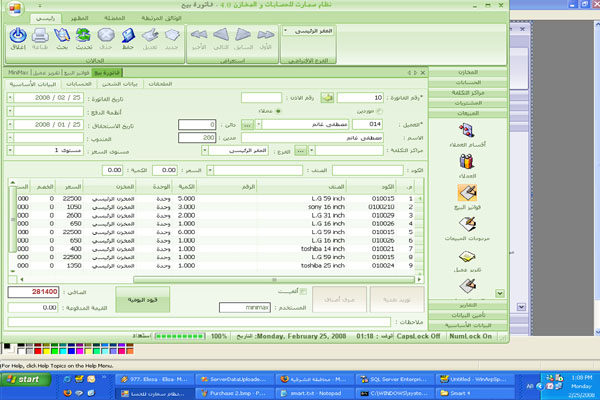Click the browse (...) button beside customer
The width and height of the screenshot is (600, 400).
tap(247, 125)
